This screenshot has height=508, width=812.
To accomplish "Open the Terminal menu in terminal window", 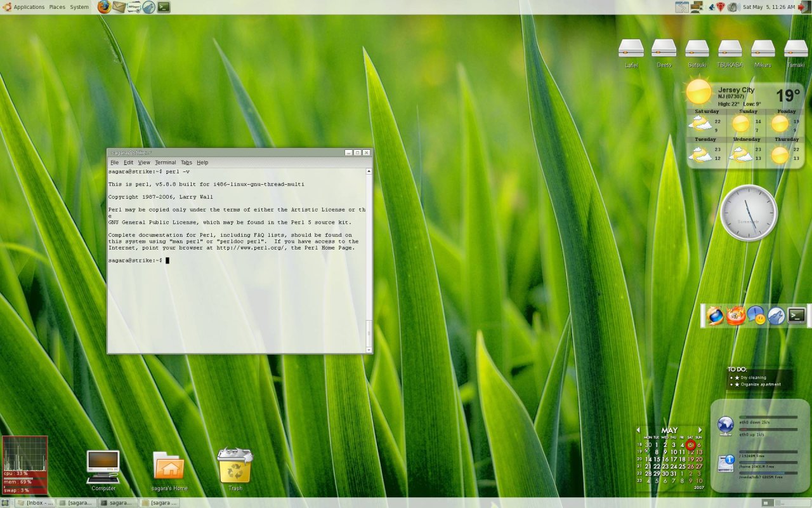I will 166,163.
